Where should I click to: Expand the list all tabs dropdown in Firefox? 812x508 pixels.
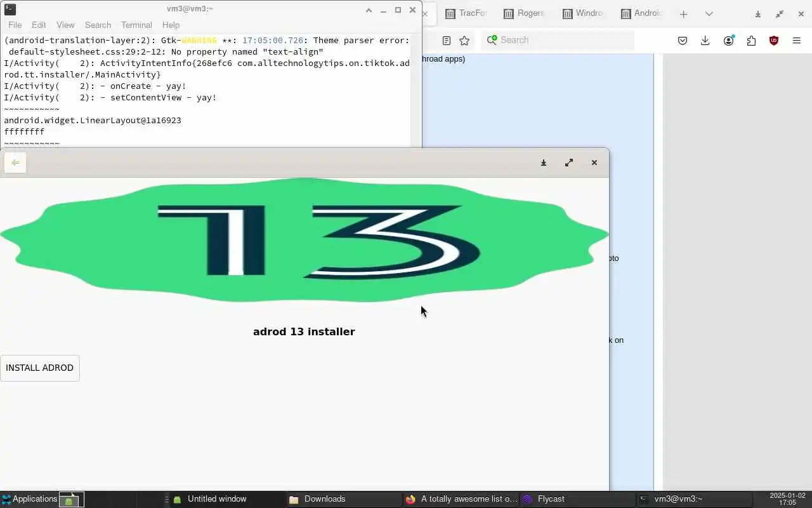point(709,14)
